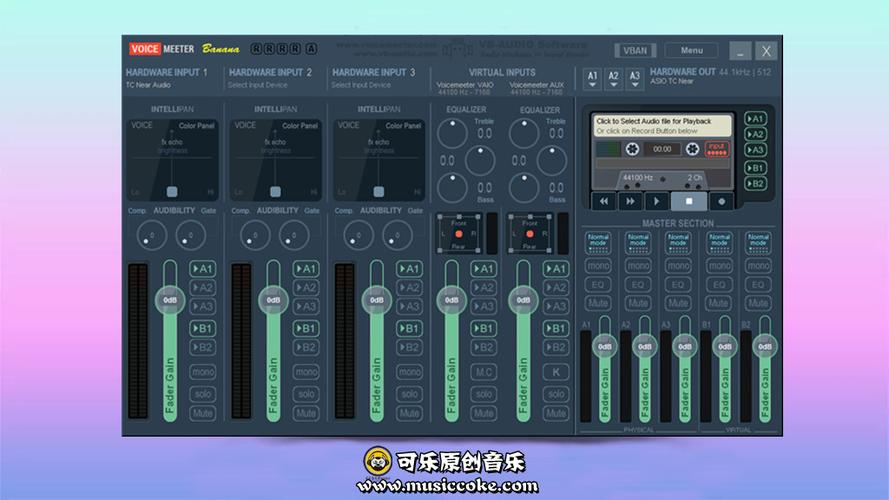Click the Comp knob on Hardware Input 1

[151, 235]
